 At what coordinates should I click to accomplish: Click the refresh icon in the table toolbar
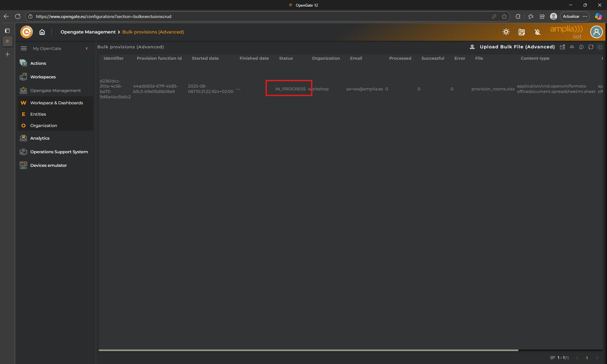(x=591, y=47)
